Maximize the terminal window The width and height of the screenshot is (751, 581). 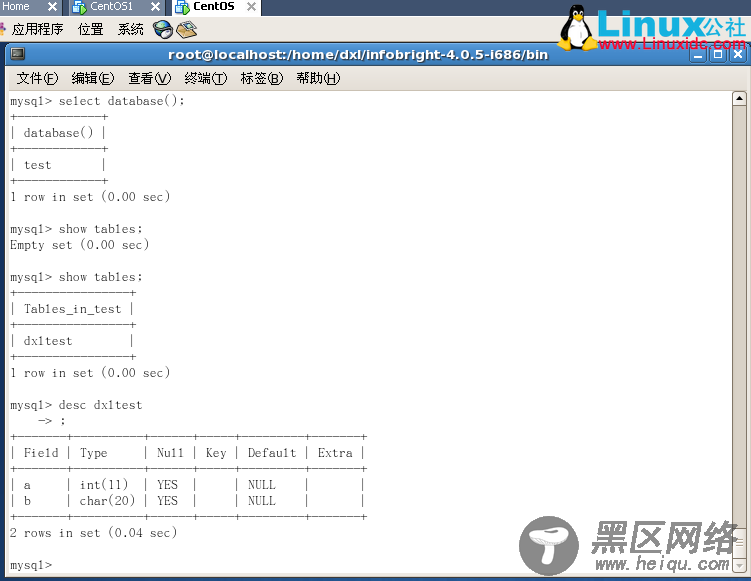(718, 55)
